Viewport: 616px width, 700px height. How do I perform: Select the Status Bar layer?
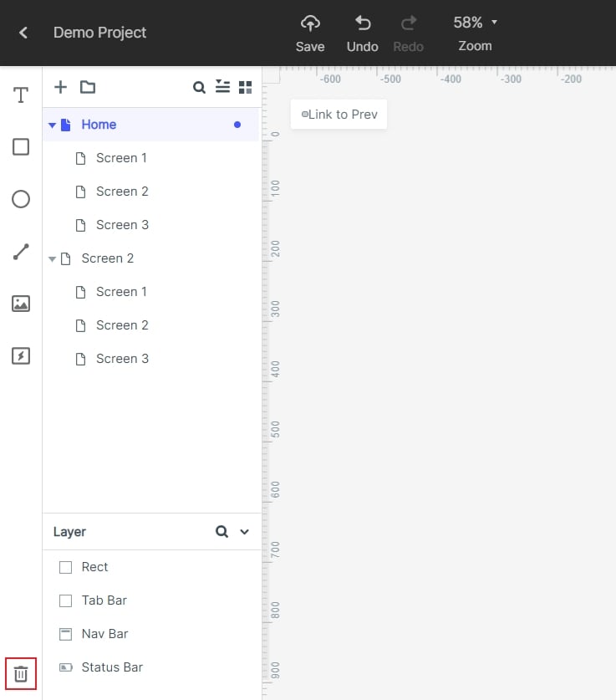coord(150,667)
